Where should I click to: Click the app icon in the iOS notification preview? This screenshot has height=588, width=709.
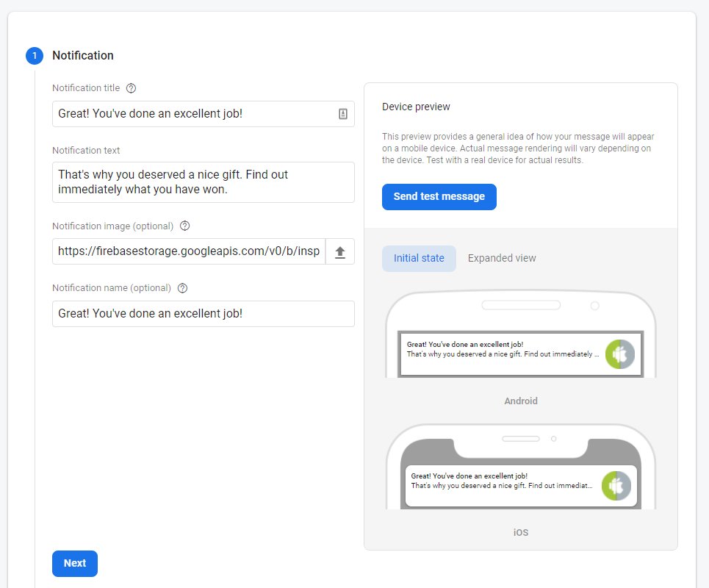coord(616,486)
